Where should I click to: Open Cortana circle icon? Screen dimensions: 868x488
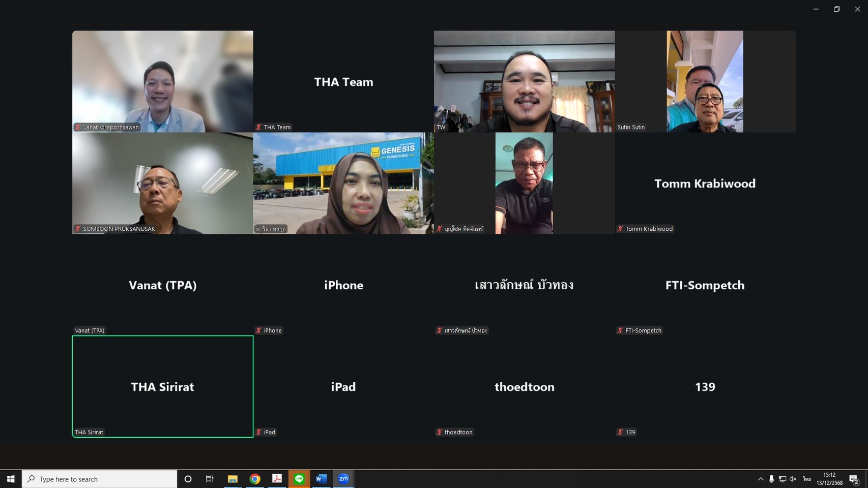[x=188, y=479]
